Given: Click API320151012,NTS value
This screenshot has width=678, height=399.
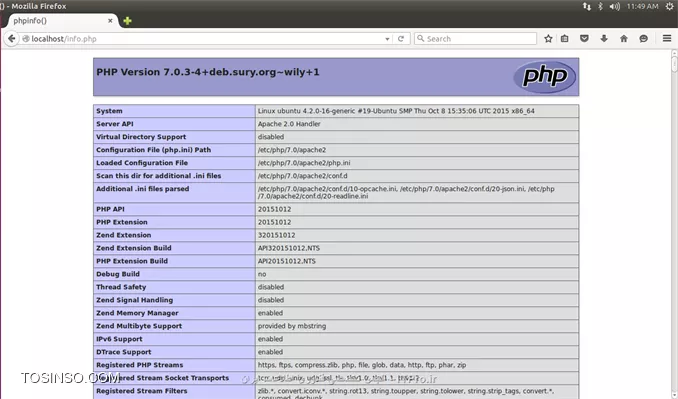Looking at the screenshot, I should pyautogui.click(x=289, y=248).
